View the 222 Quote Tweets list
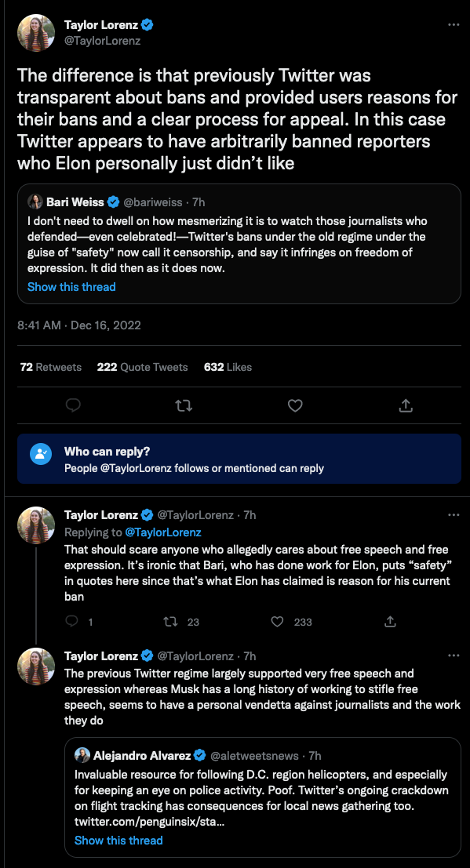The height and width of the screenshot is (868, 470). 143,367
